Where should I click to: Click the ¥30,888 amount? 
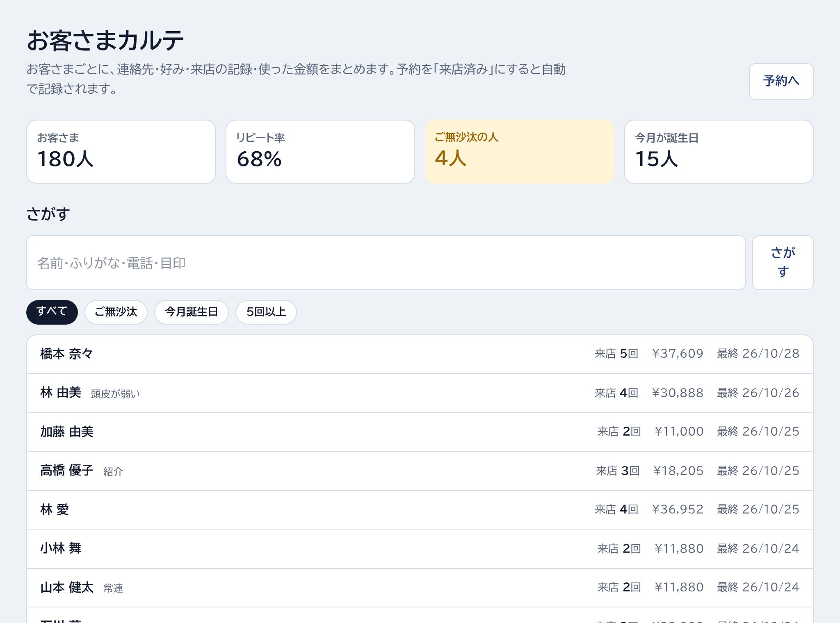[678, 393]
